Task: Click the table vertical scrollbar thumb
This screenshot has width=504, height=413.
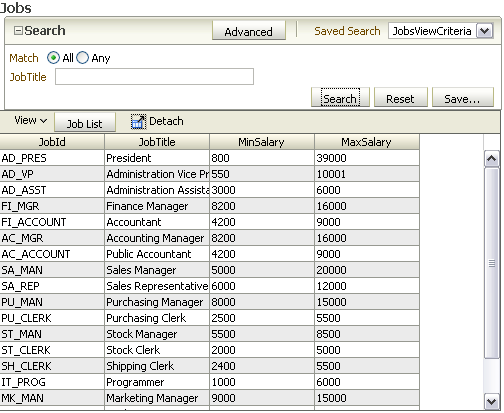Action: point(492,263)
